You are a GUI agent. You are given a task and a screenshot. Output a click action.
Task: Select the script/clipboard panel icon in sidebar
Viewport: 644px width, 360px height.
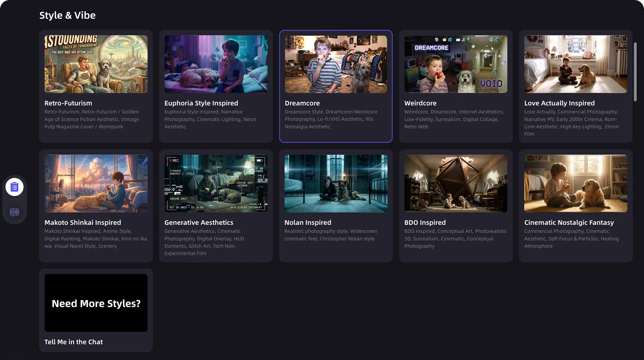[14, 187]
